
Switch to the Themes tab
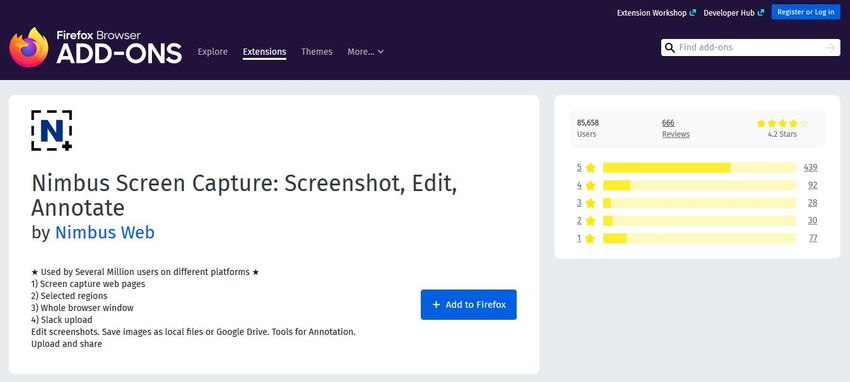tap(317, 51)
